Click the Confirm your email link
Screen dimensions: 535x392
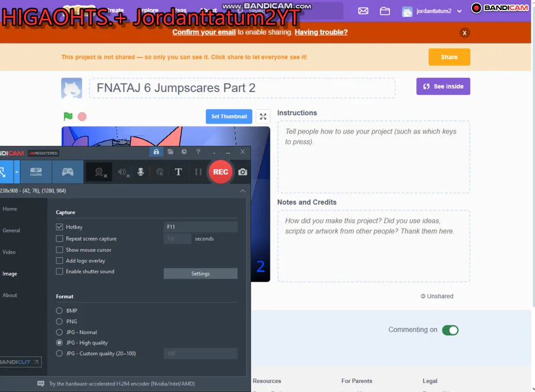click(x=204, y=32)
